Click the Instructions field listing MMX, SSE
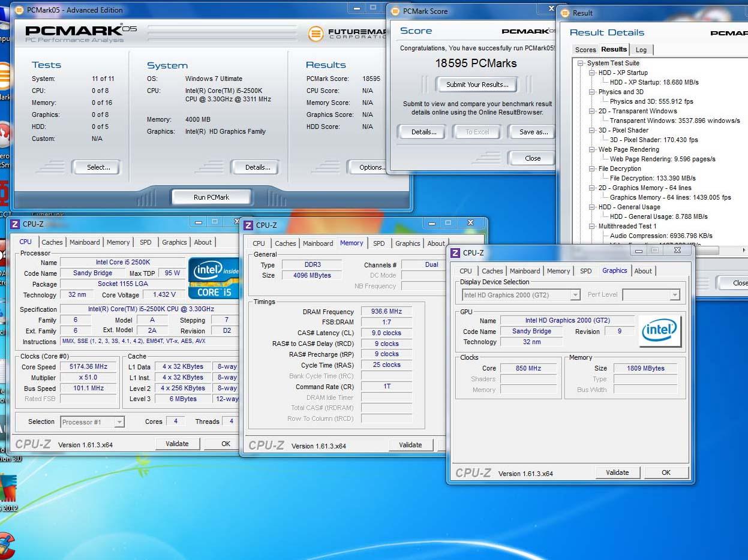This screenshot has height=560, width=748. click(x=149, y=342)
